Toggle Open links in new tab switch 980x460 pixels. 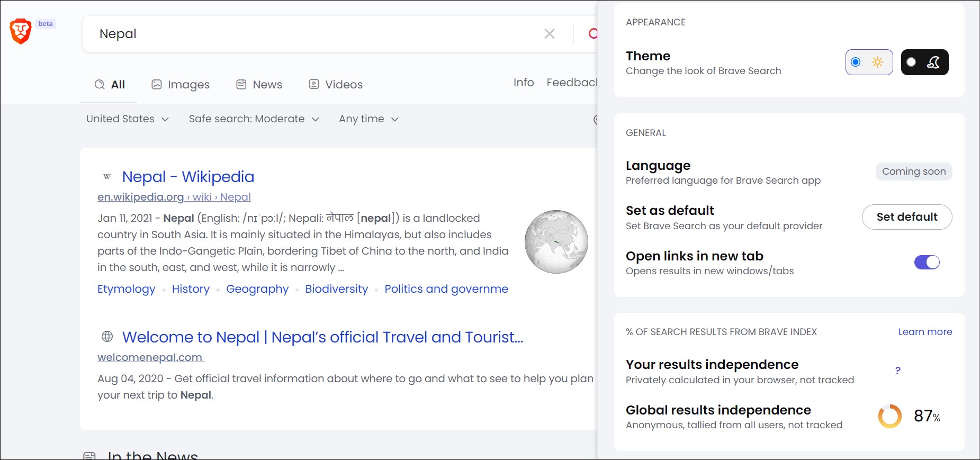(x=927, y=263)
